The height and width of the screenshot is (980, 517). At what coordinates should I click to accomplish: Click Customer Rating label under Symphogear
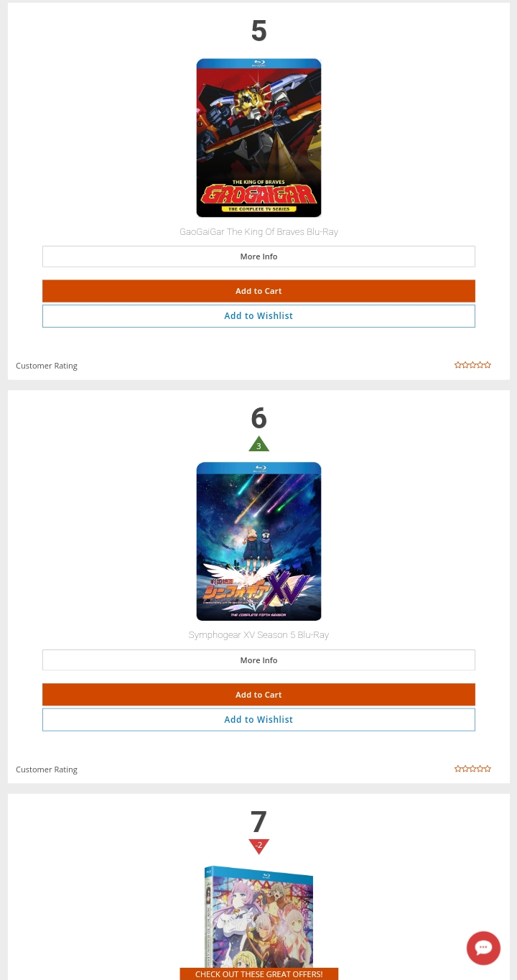pyautogui.click(x=47, y=769)
